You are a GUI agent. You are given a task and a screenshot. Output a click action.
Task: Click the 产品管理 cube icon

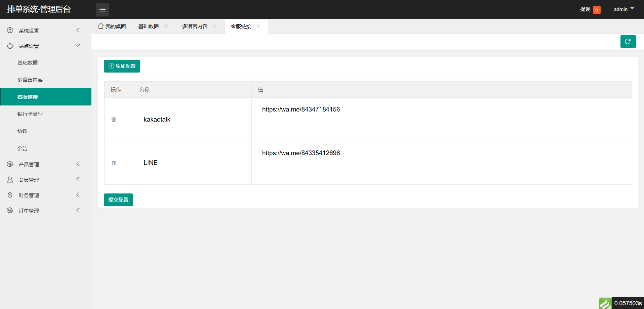click(10, 164)
